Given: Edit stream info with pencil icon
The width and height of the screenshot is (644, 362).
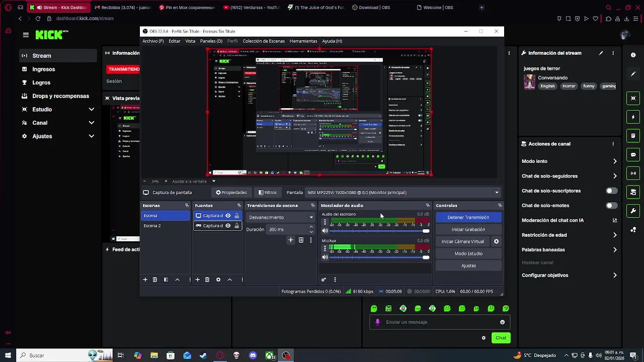Looking at the screenshot, I should click(x=601, y=53).
